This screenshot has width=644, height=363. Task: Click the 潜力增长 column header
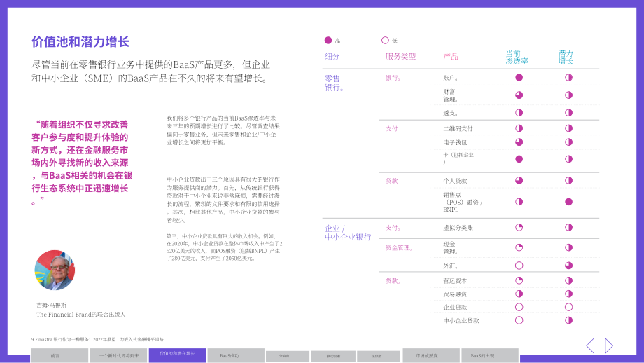tap(566, 57)
